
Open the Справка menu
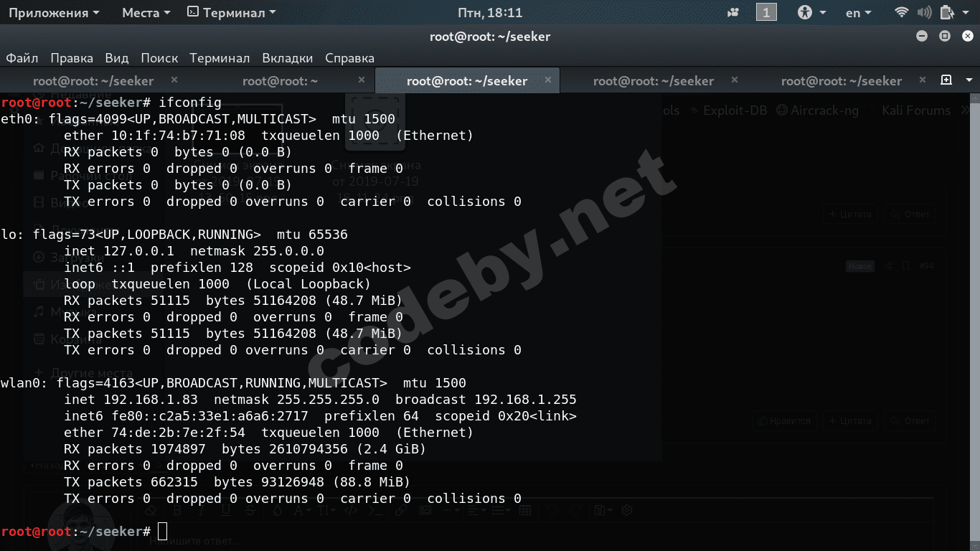point(349,58)
